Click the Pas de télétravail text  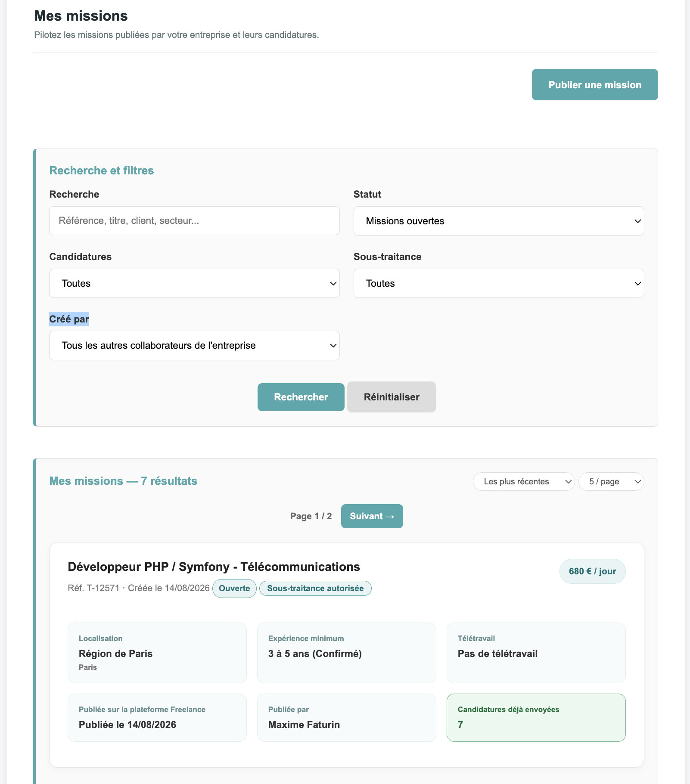point(497,654)
